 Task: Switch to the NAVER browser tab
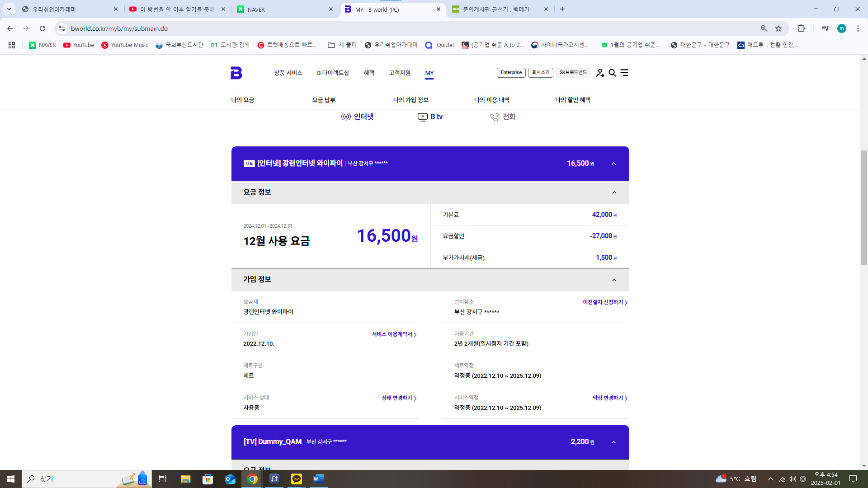coord(285,9)
